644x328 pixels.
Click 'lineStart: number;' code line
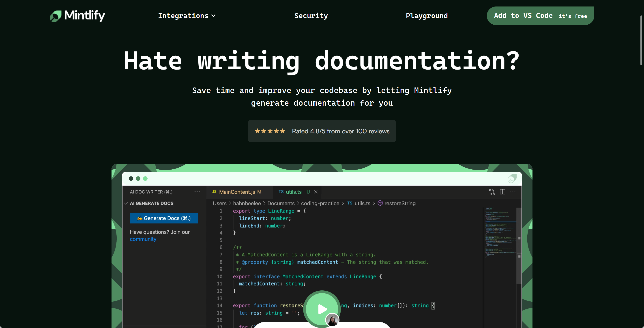(x=265, y=218)
